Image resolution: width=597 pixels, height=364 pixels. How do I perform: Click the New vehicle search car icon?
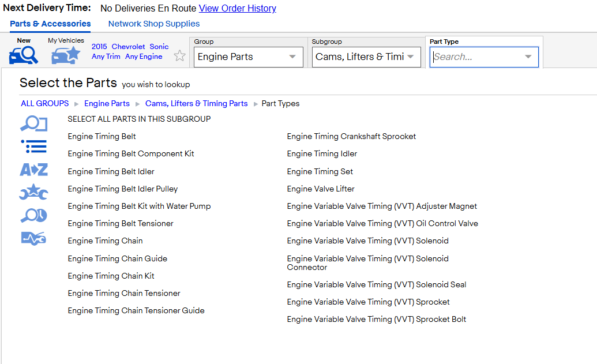[x=24, y=55]
